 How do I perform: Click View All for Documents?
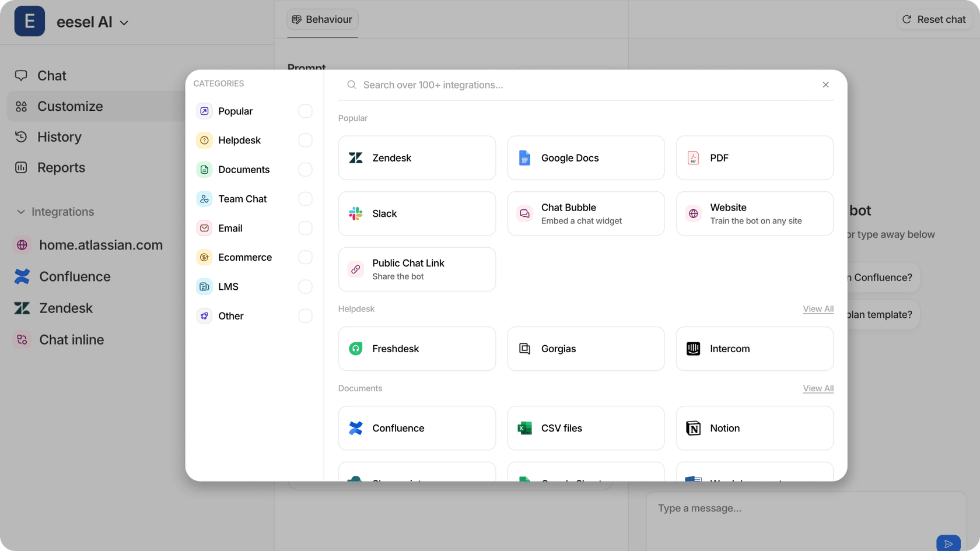coord(818,388)
